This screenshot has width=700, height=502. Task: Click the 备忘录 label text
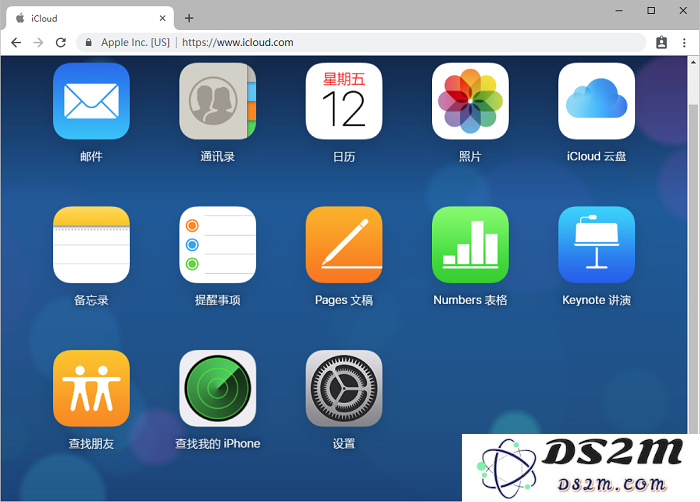91,300
